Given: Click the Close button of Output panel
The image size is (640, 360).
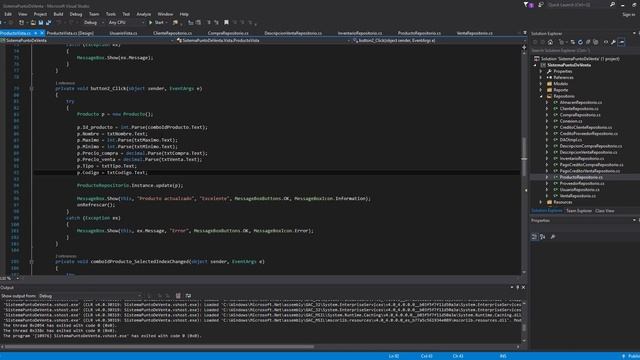Looking at the screenshot, I should click(523, 287).
